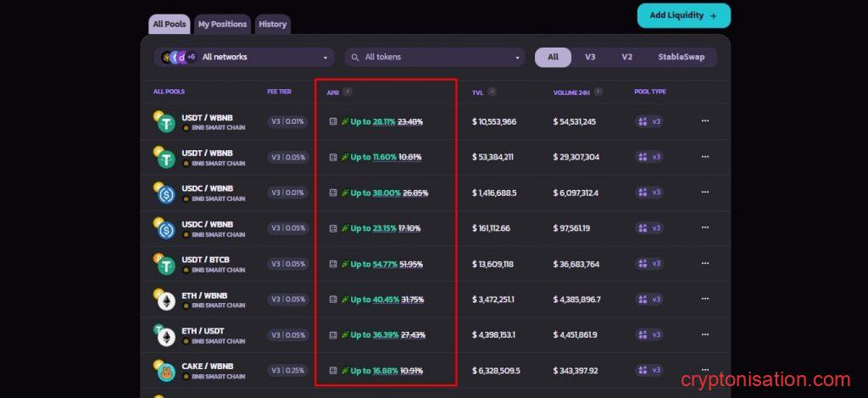Click v3 pool type badge for USDC/WBNB 0.01%

tap(649, 193)
